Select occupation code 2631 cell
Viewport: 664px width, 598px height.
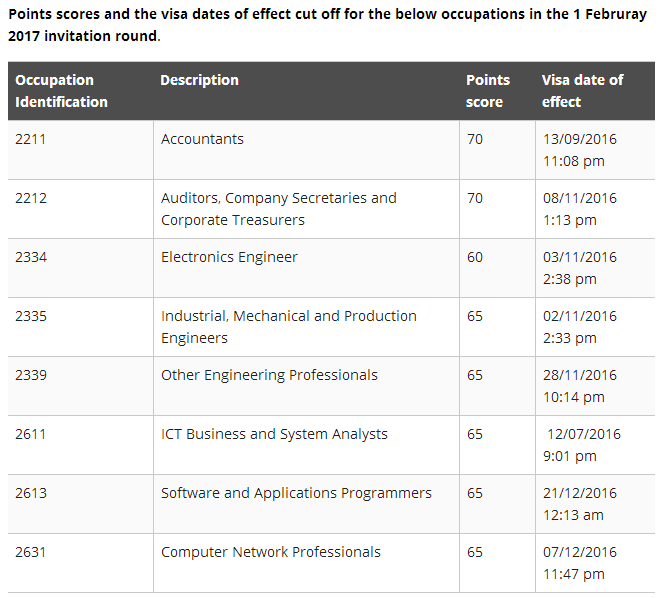click(31, 552)
